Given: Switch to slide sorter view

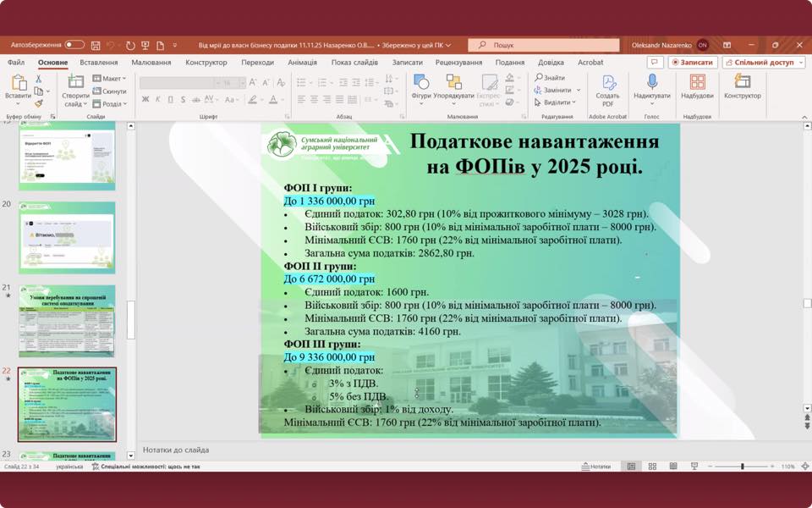Looking at the screenshot, I should coord(652,467).
